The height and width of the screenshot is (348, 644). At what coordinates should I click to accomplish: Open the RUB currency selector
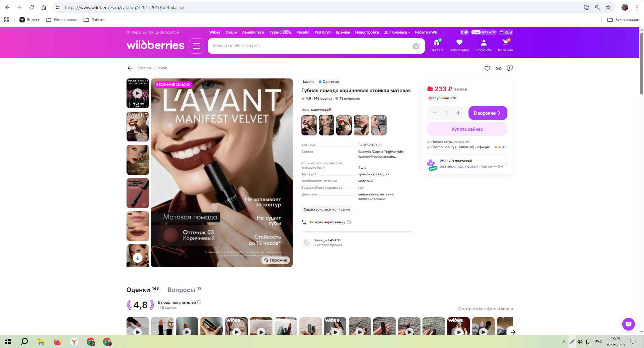coord(506,32)
